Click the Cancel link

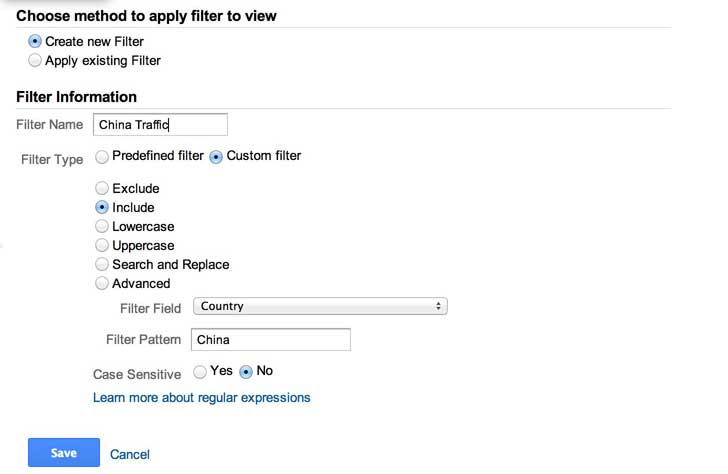point(130,454)
